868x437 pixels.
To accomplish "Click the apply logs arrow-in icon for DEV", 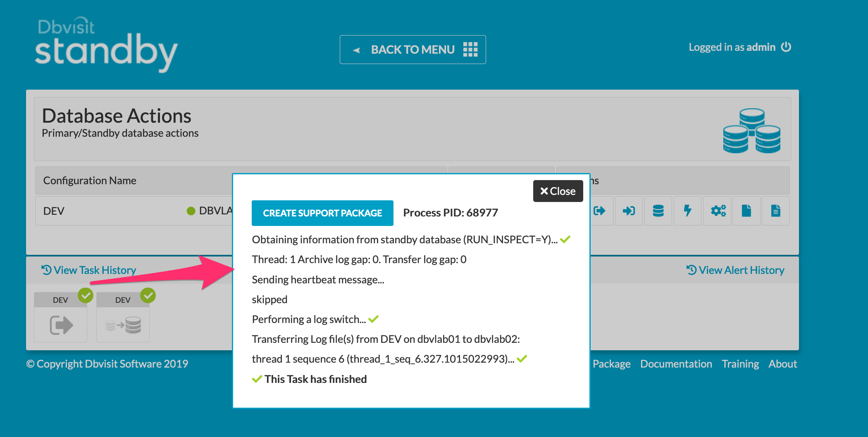I will (629, 211).
